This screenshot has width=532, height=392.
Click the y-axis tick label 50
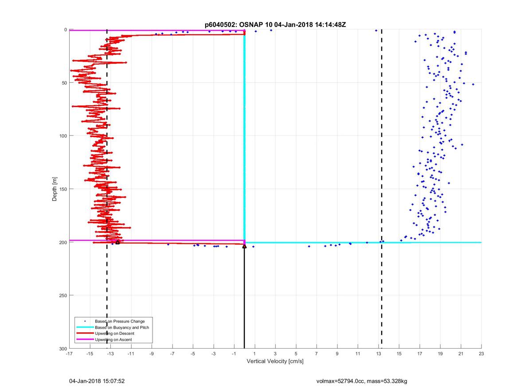pyautogui.click(x=64, y=83)
